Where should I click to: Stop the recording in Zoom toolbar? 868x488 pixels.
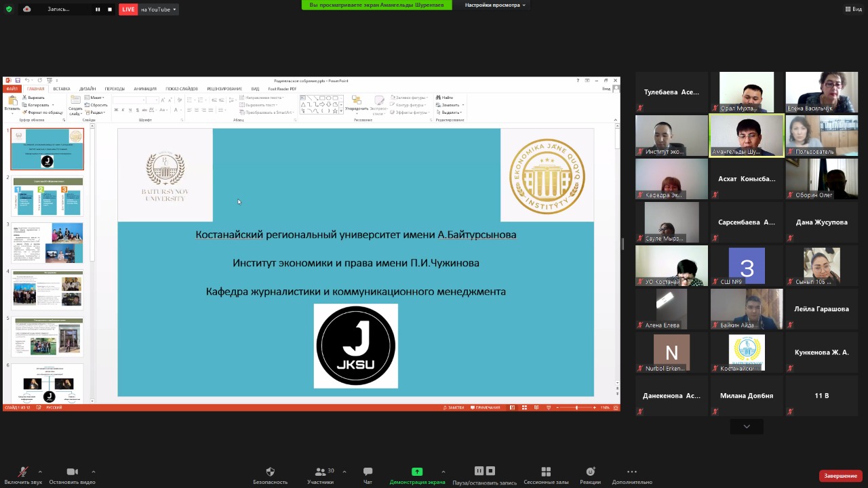coord(490,471)
